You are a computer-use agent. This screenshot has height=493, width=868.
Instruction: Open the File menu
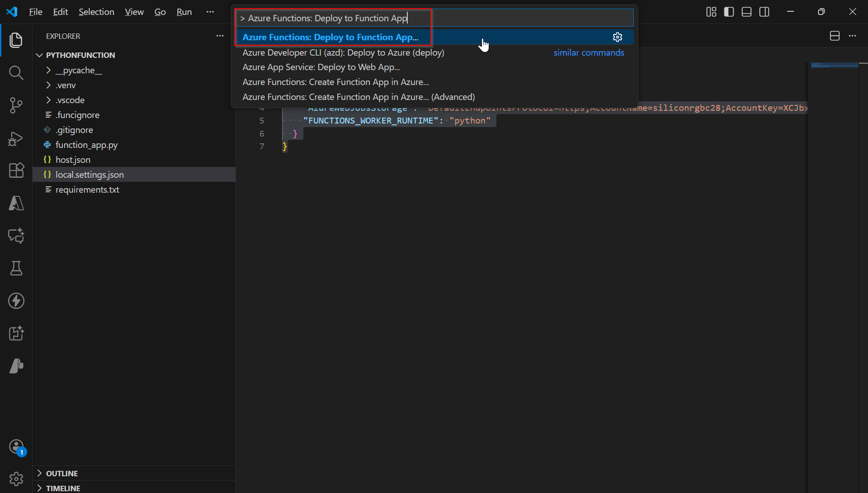pyautogui.click(x=36, y=12)
